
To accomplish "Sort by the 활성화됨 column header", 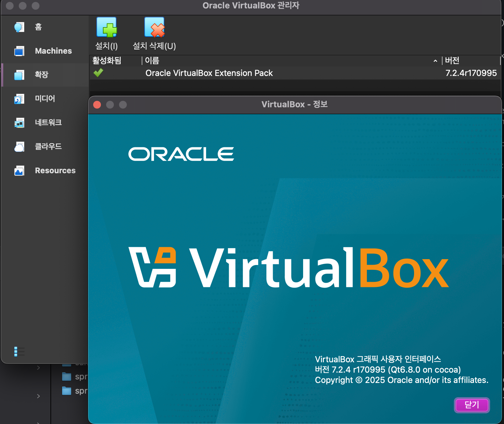I will point(115,60).
